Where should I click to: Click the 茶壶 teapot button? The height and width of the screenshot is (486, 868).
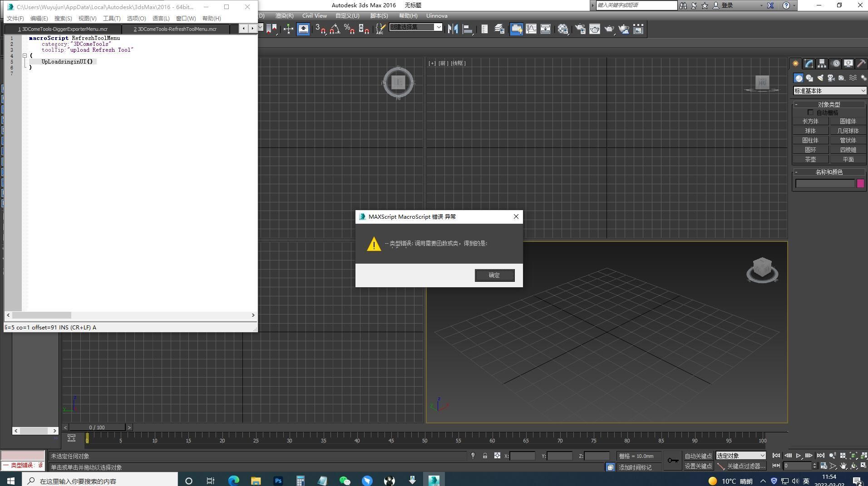tap(810, 159)
